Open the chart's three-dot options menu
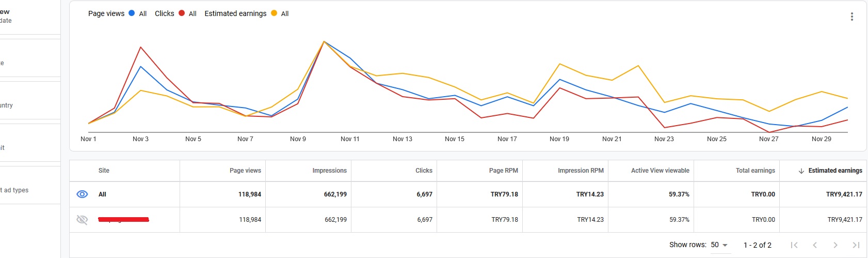Image resolution: width=868 pixels, height=258 pixels. (851, 17)
